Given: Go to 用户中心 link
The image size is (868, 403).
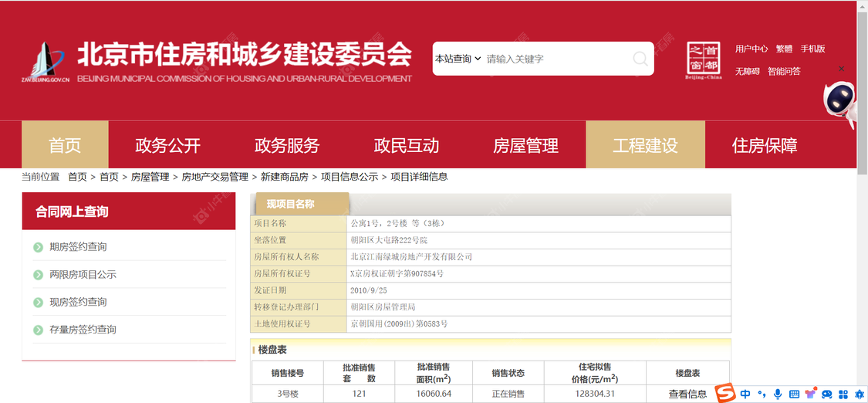Looking at the screenshot, I should click(x=751, y=49).
